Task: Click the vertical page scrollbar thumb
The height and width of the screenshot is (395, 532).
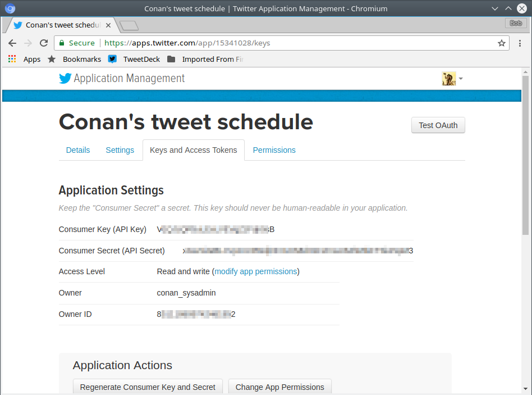Action: click(525, 155)
